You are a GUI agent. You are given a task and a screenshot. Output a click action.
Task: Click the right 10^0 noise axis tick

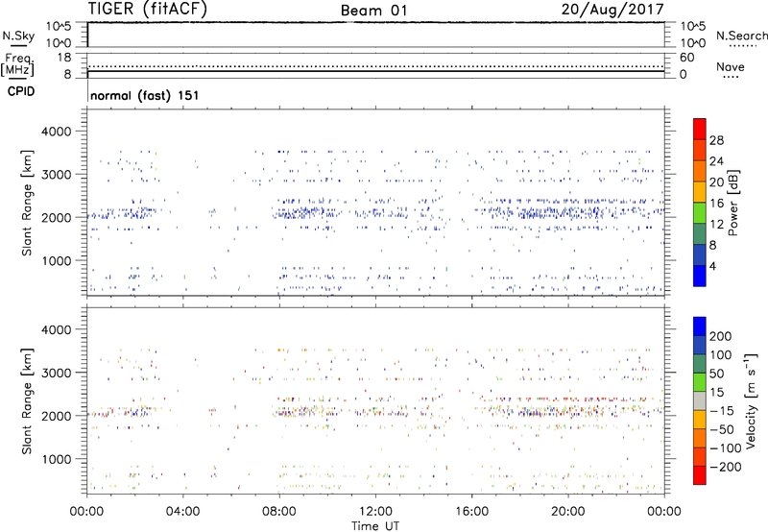coord(692,43)
